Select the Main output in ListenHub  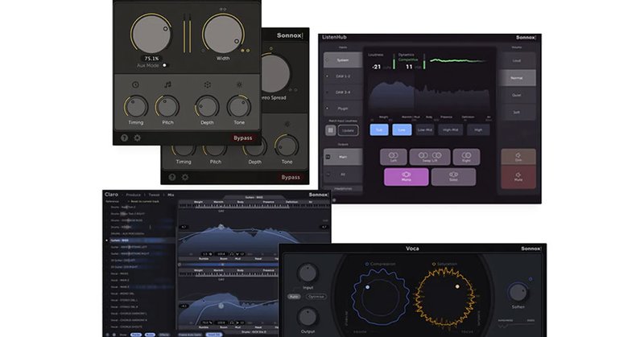tap(343, 157)
